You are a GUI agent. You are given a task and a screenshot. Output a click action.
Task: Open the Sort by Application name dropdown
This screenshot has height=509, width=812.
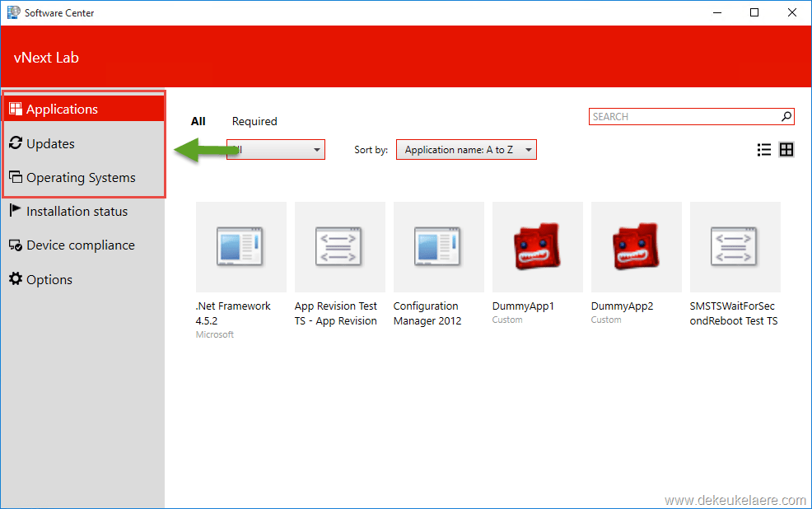(x=466, y=150)
